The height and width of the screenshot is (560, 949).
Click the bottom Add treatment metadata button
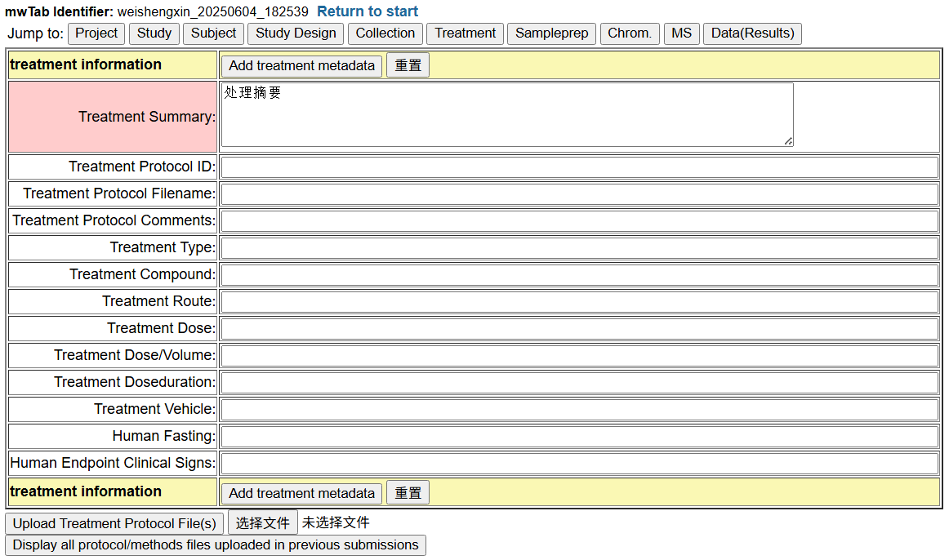301,493
